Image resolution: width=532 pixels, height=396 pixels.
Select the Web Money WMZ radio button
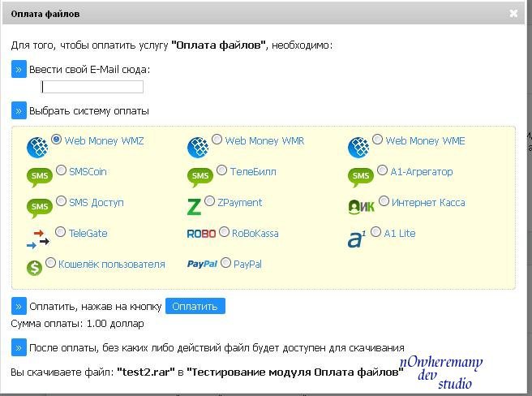tap(56, 140)
